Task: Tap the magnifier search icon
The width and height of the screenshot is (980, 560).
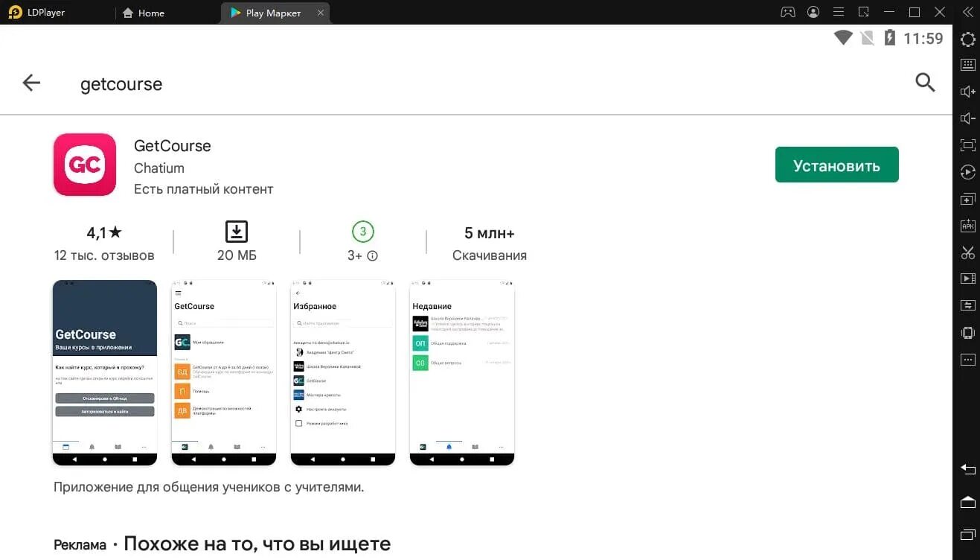Action: pos(925,83)
